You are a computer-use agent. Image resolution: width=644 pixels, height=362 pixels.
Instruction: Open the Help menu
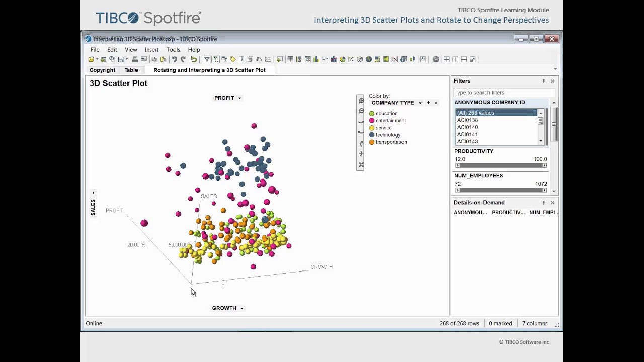[x=194, y=50]
